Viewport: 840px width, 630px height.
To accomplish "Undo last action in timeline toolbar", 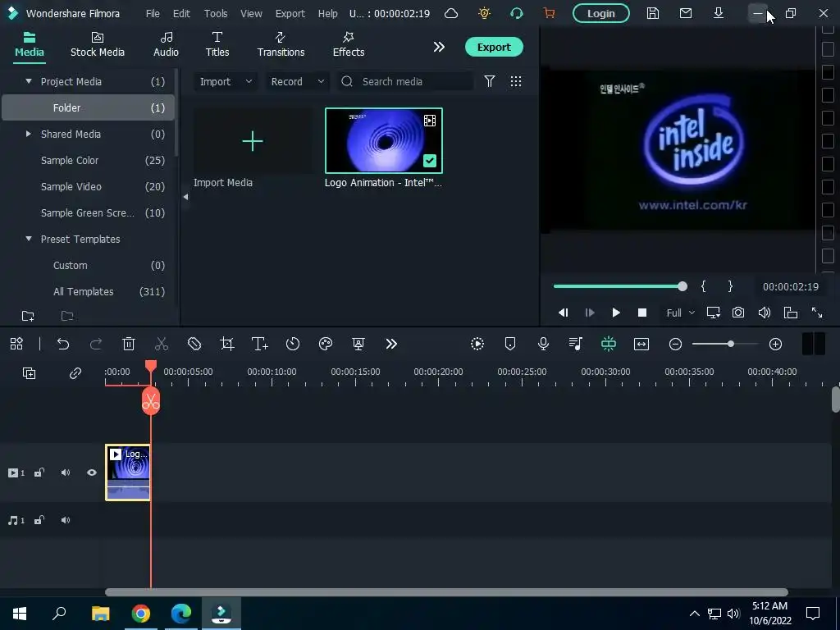I will [63, 344].
